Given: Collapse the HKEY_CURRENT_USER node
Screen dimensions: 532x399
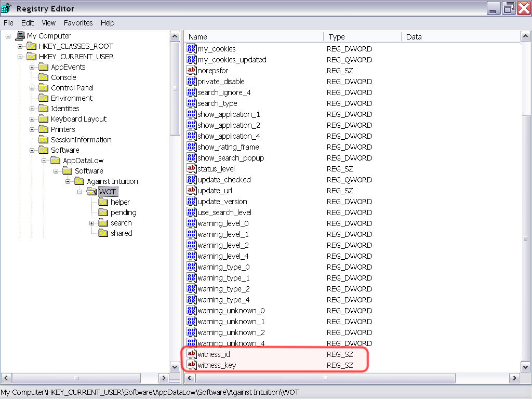Looking at the screenshot, I should coord(20,57).
